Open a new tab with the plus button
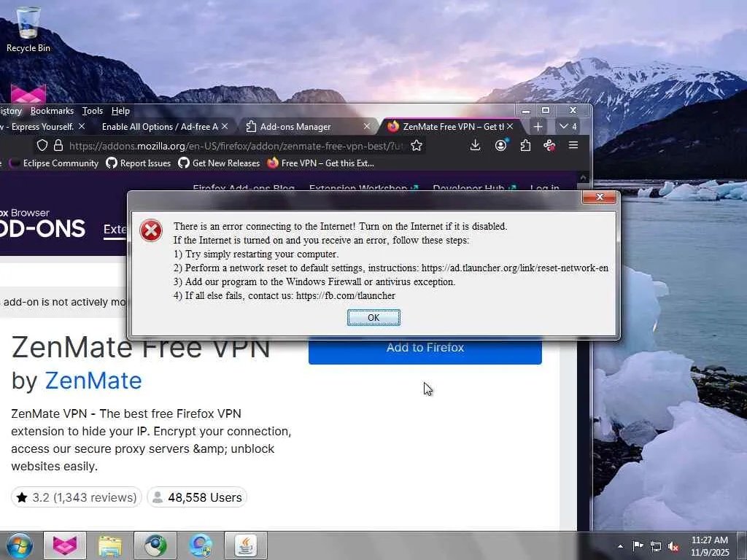Viewport: 747px width, 560px height. tap(538, 127)
